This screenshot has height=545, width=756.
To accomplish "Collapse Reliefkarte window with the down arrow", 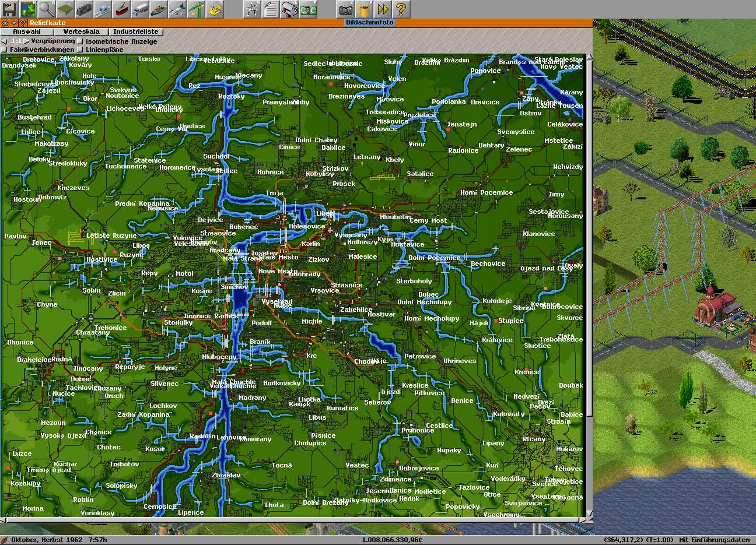I will [x=14, y=23].
